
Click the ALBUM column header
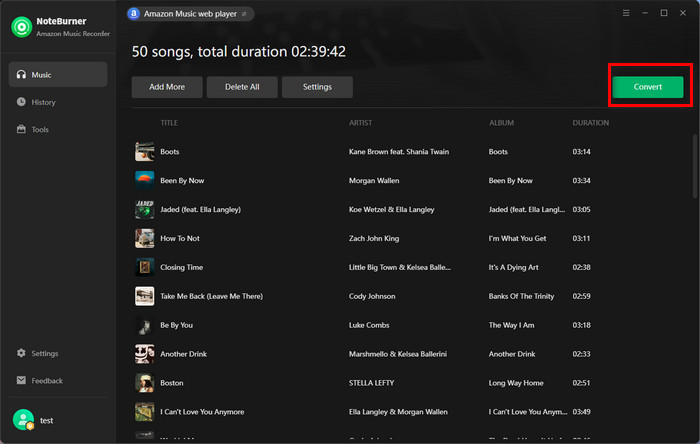(x=501, y=123)
